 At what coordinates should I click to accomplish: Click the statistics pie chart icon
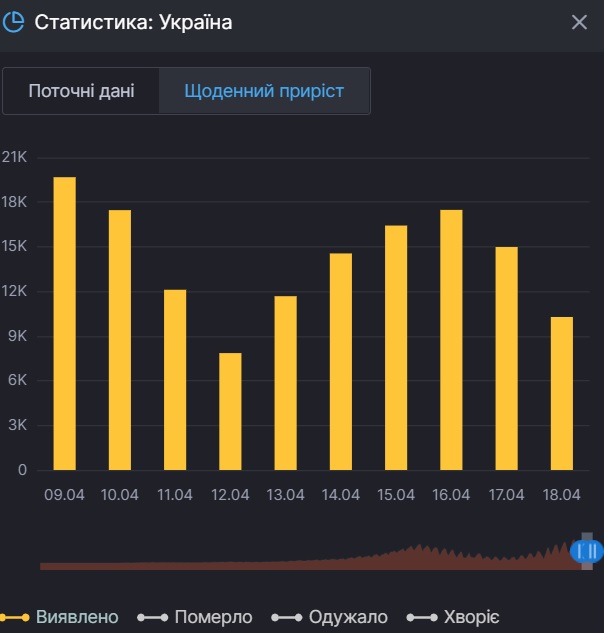coord(14,22)
